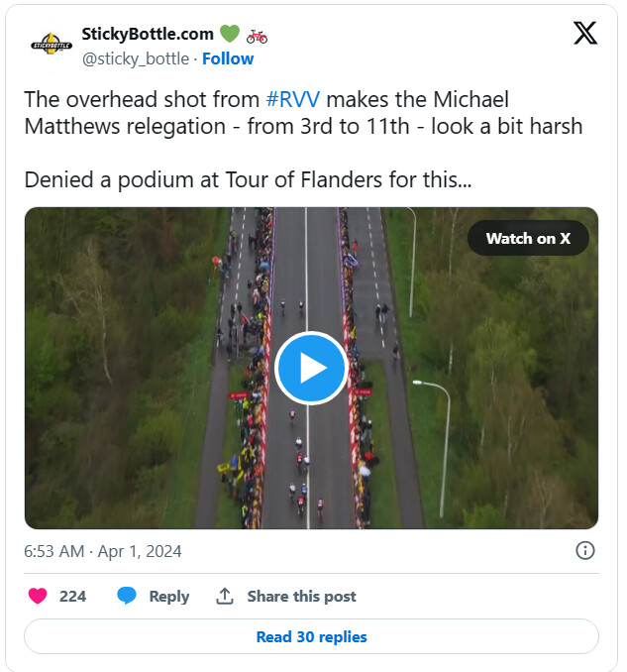Viewport: 627px width, 672px height.
Task: Open the Read 30 replies button
Action: (x=311, y=636)
